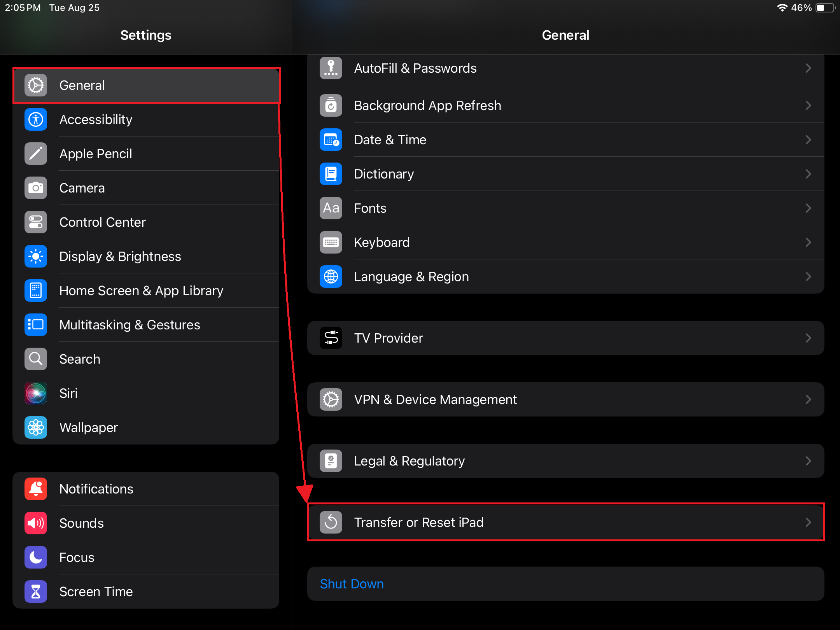Tap the Language & Region globe icon

(x=331, y=276)
